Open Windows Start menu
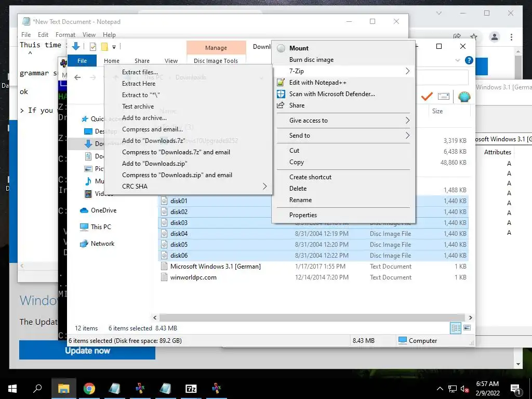This screenshot has height=399, width=532. [x=12, y=389]
